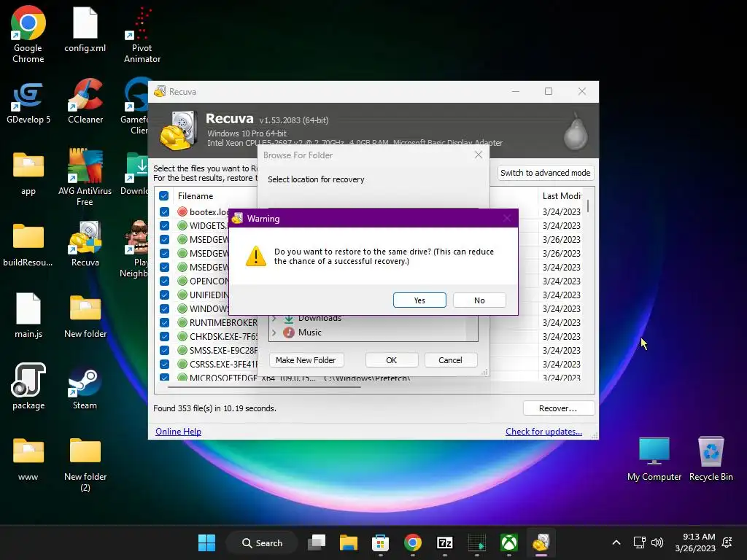Viewport: 747px width, 560px height.
Task: Expand the Music folder tree node
Action: (x=274, y=332)
